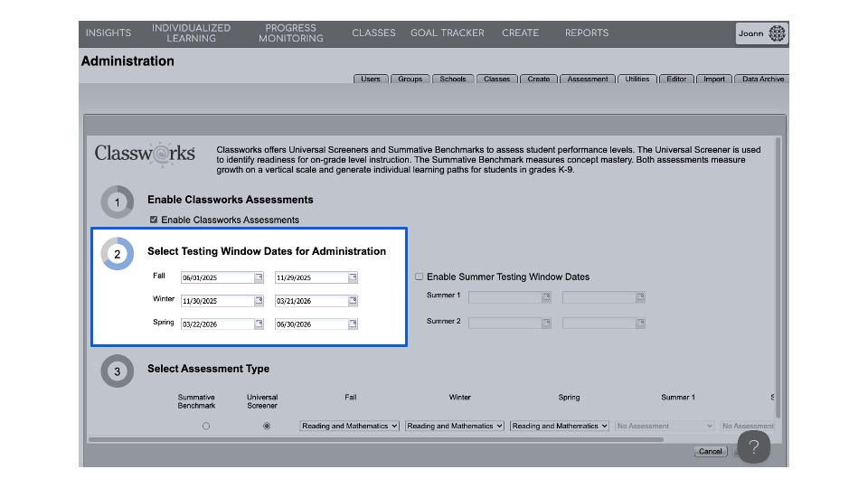Screen dimensions: 868x488
Task: Open the Joann user profile avatar
Action: (x=778, y=33)
